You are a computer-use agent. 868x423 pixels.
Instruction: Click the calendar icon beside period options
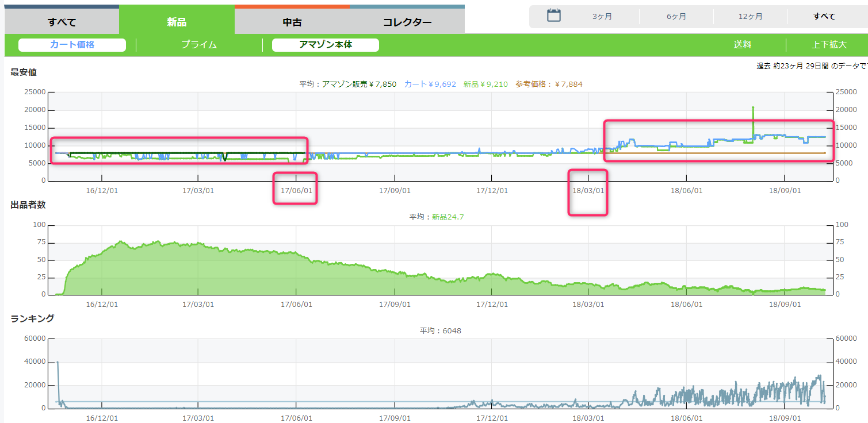click(553, 16)
